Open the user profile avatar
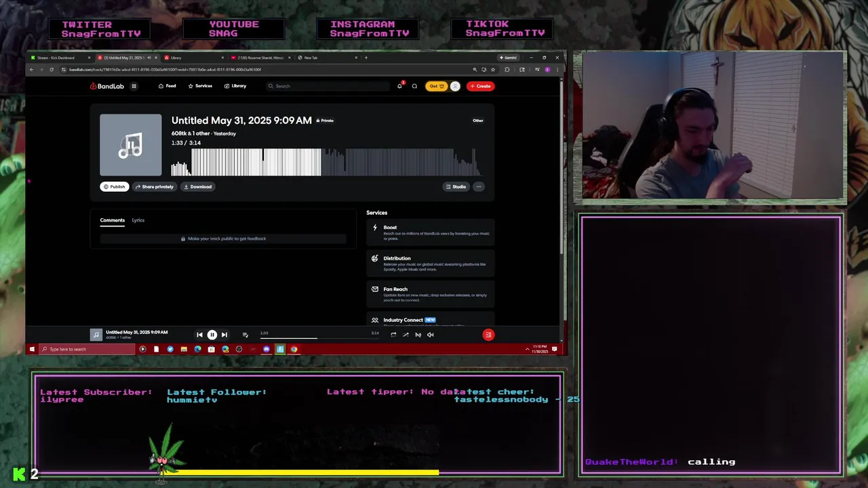Screen dimensions: 868x488 click(x=455, y=86)
